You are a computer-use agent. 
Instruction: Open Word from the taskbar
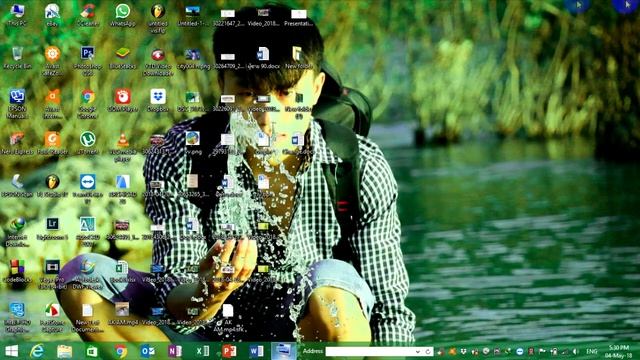[x=256, y=351]
